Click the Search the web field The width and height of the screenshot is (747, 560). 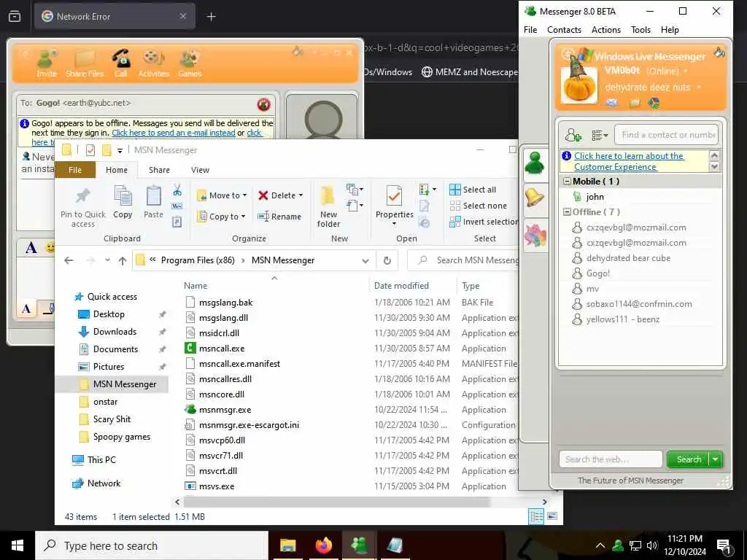pyautogui.click(x=611, y=459)
